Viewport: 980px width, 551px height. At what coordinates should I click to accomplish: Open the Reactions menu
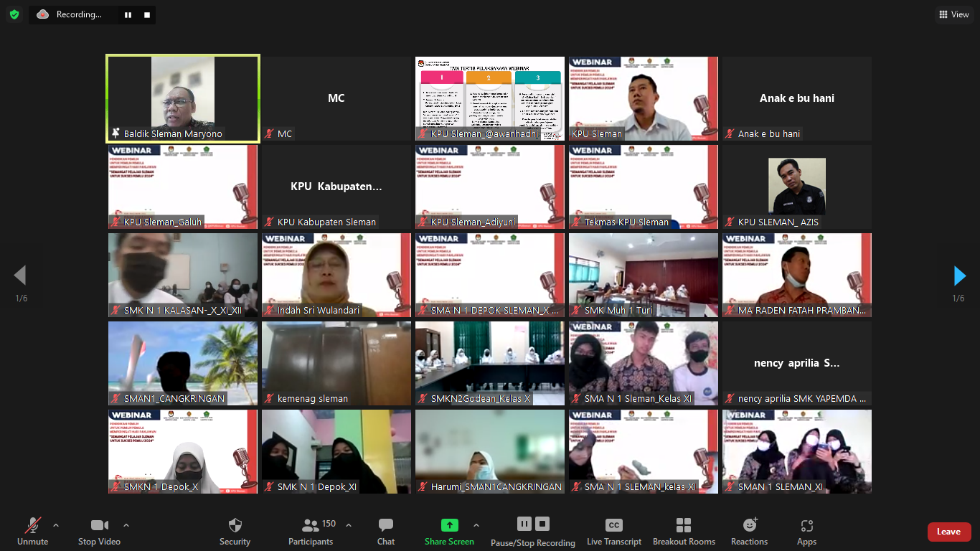(x=749, y=526)
